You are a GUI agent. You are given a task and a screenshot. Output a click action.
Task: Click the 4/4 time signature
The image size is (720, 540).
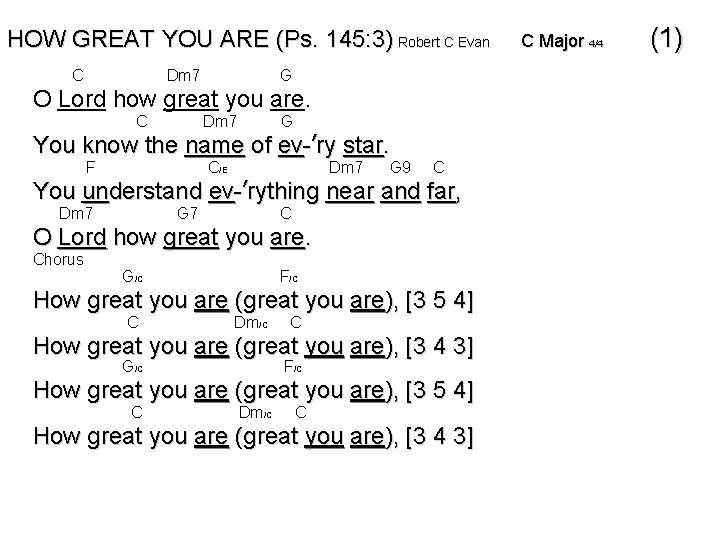click(597, 44)
